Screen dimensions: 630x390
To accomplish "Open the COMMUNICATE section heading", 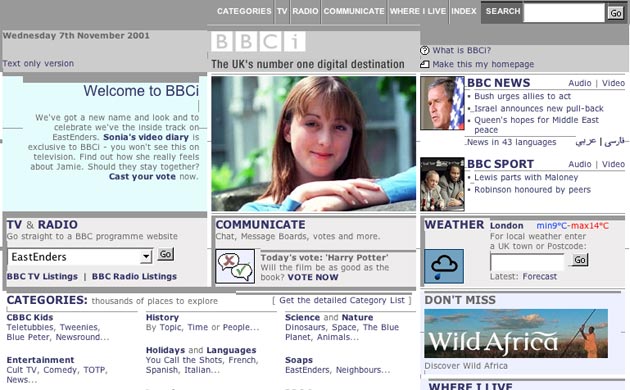I will 260,225.
